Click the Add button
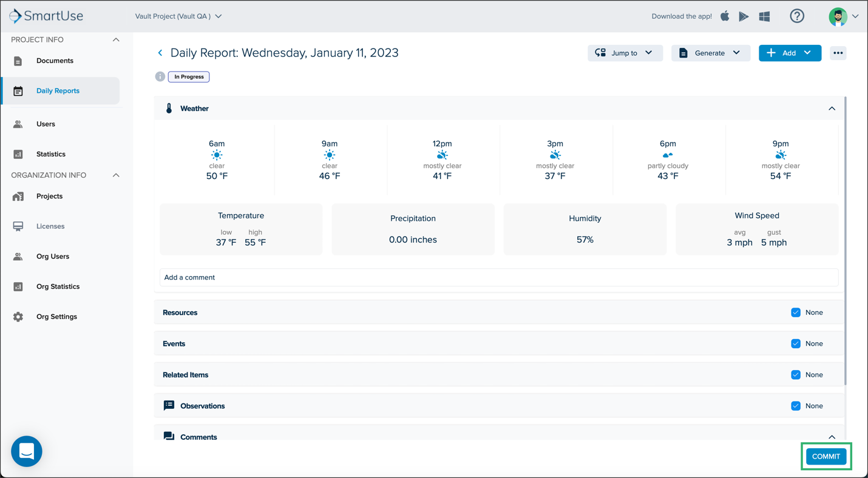The width and height of the screenshot is (868, 478). [x=790, y=53]
